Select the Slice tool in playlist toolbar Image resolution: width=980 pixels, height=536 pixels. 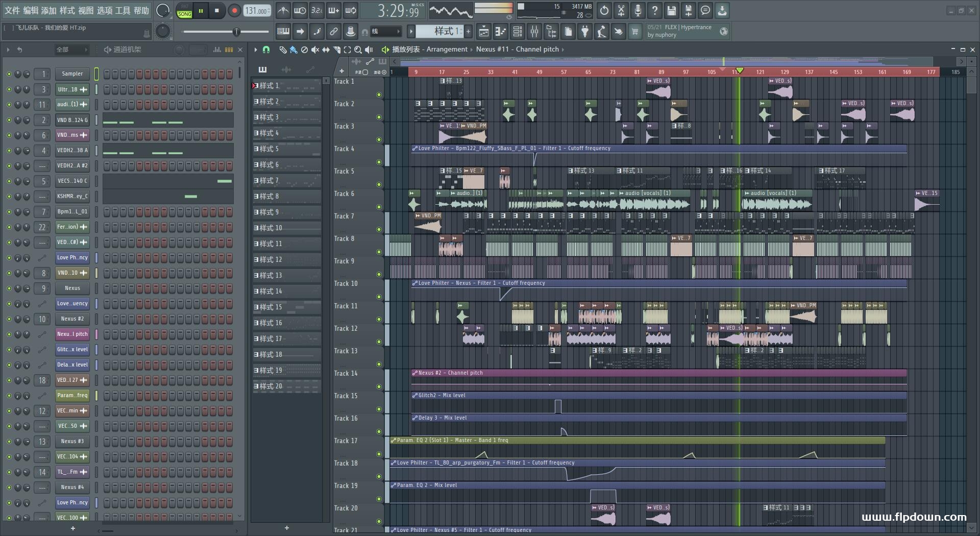336,50
